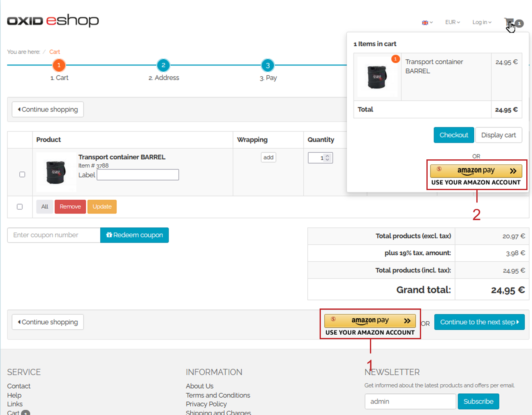Click Amazon Pay button beside next step
This screenshot has height=415, width=532.
[x=370, y=320]
